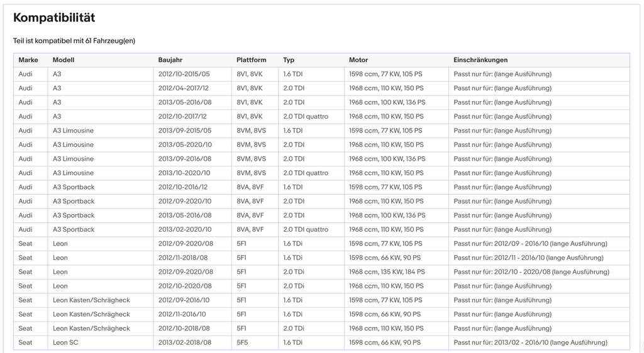This screenshot has width=644, height=353.
Task: Select the A3 Sportback row with 2012/09-2020/10
Action: (321, 201)
